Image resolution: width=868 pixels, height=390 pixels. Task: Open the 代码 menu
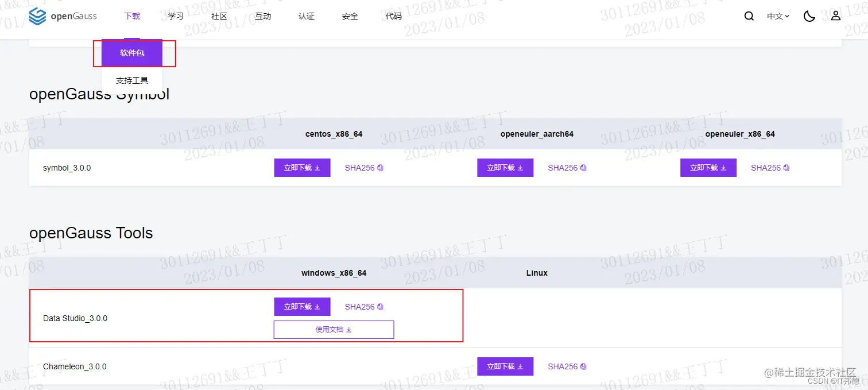[394, 16]
